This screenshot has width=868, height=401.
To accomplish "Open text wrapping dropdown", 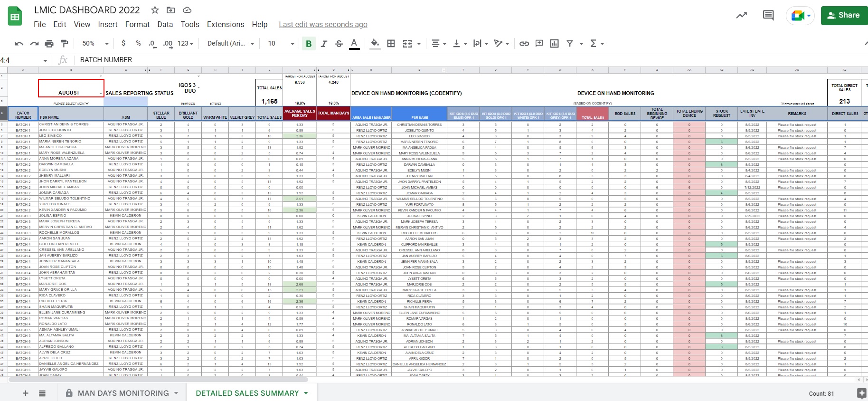I will point(481,44).
